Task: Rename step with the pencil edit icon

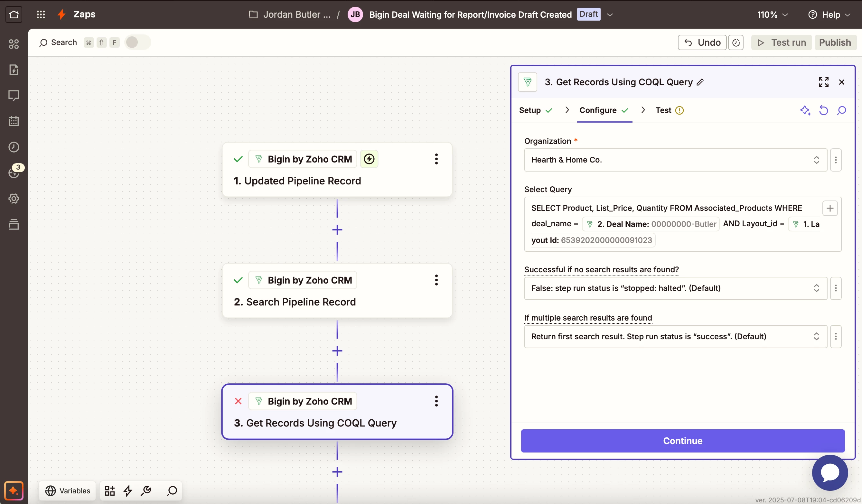Action: pos(700,82)
